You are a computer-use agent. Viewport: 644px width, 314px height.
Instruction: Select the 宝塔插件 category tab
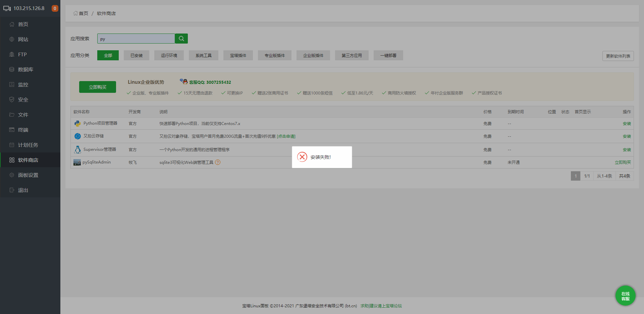pyautogui.click(x=238, y=55)
